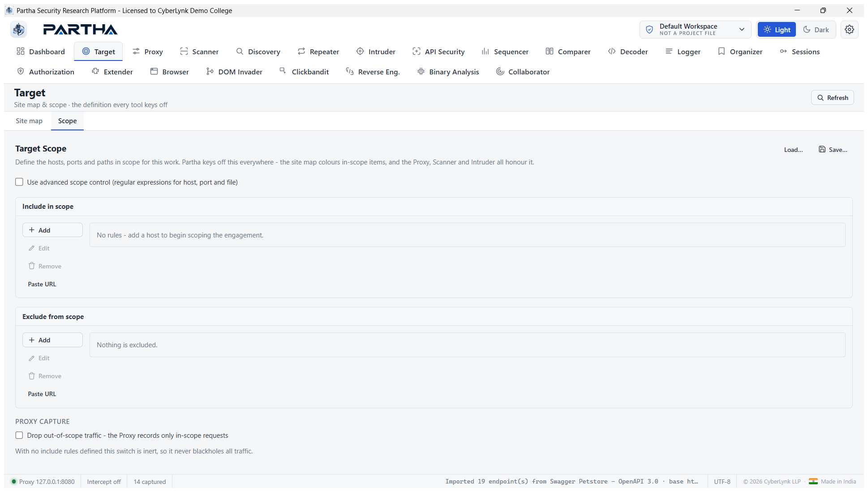
Task: Click the '© 2026 CyberLynk LLP' footer text
Action: point(772,482)
